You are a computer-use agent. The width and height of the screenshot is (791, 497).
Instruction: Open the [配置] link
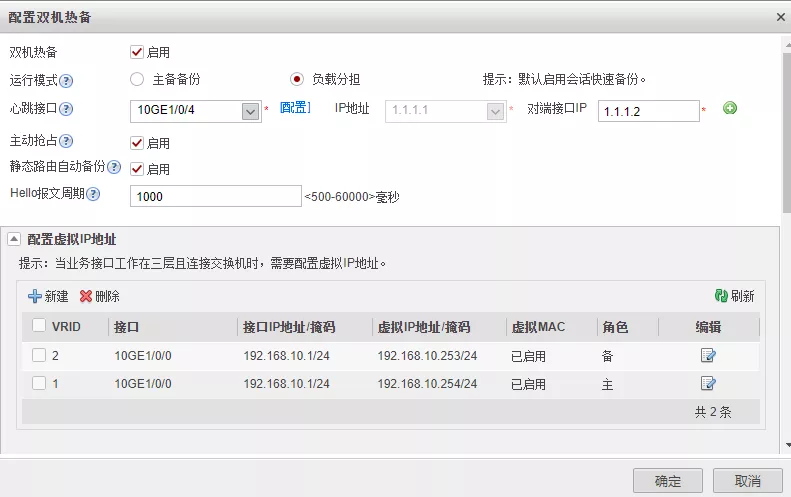tap(295, 108)
